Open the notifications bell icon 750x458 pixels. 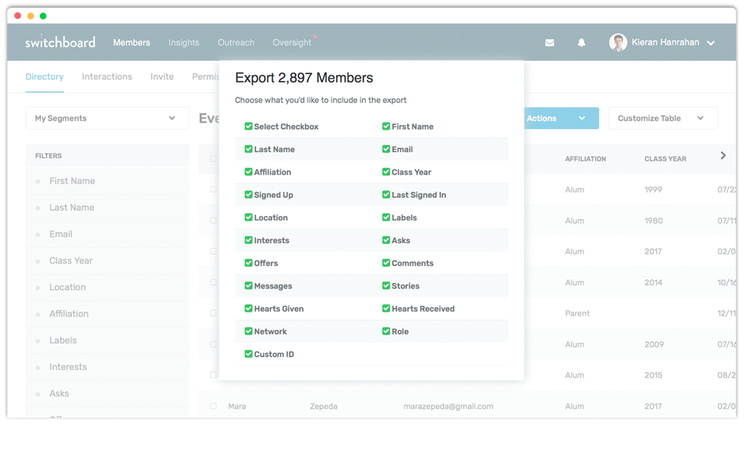(x=581, y=43)
